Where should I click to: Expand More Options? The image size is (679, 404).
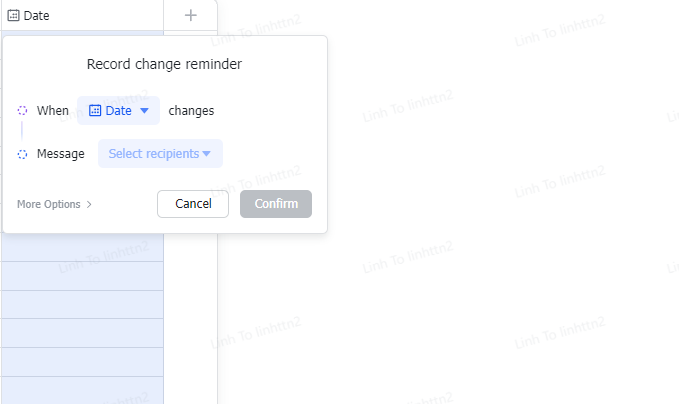coord(49,204)
